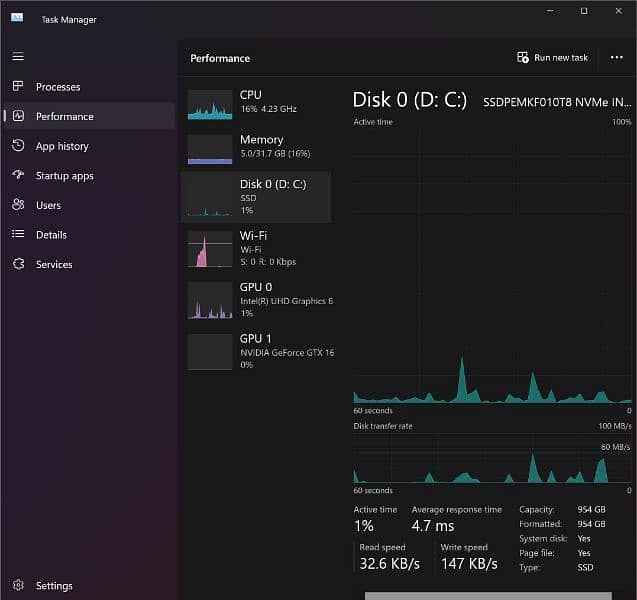Switch to the Startup apps page
The width and height of the screenshot is (637, 600).
[65, 176]
